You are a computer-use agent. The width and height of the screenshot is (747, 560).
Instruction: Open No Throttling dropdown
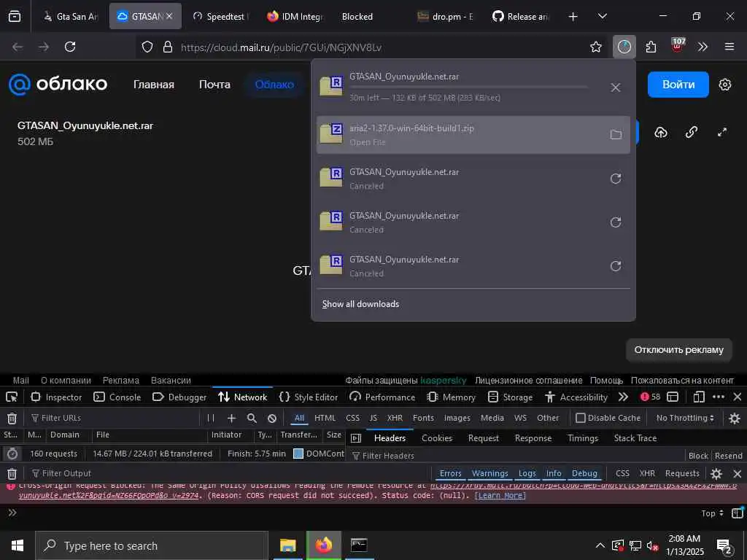(684, 418)
